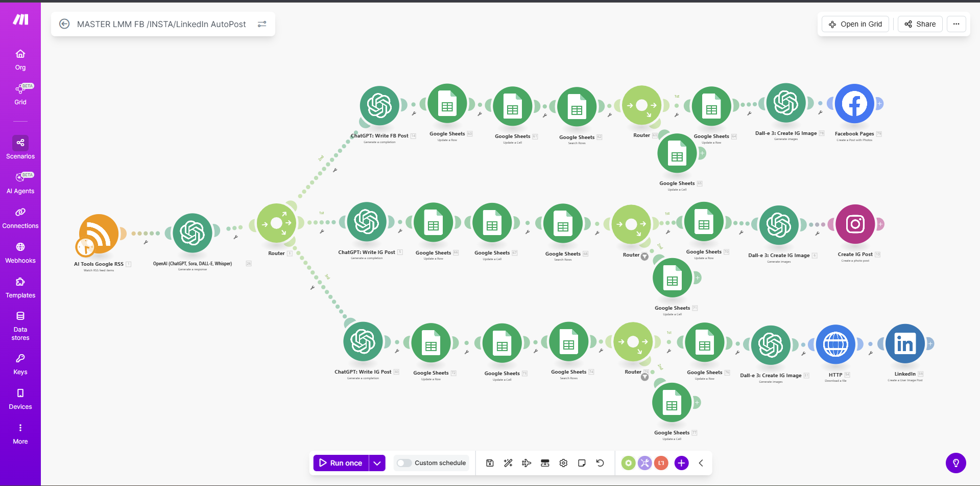Open the Facebook Pages module
This screenshot has height=486, width=980.
click(854, 104)
